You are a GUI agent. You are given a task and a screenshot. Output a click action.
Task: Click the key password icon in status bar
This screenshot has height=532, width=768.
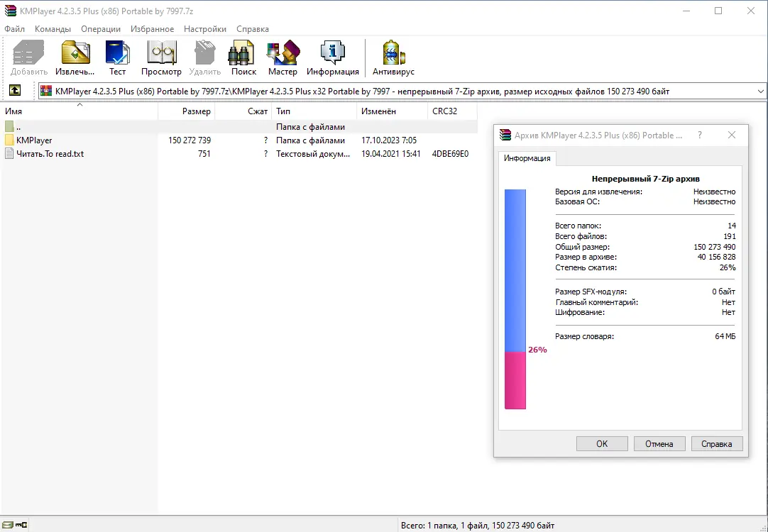tap(21, 525)
